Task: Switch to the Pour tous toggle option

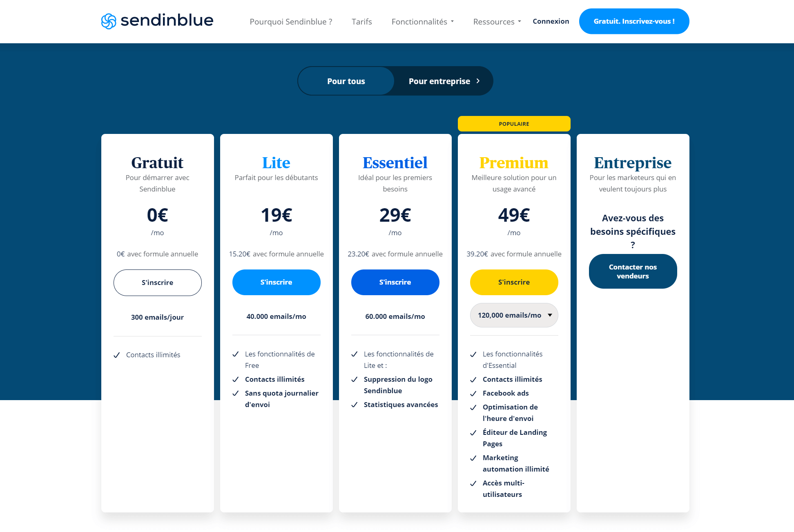Action: 346,81
